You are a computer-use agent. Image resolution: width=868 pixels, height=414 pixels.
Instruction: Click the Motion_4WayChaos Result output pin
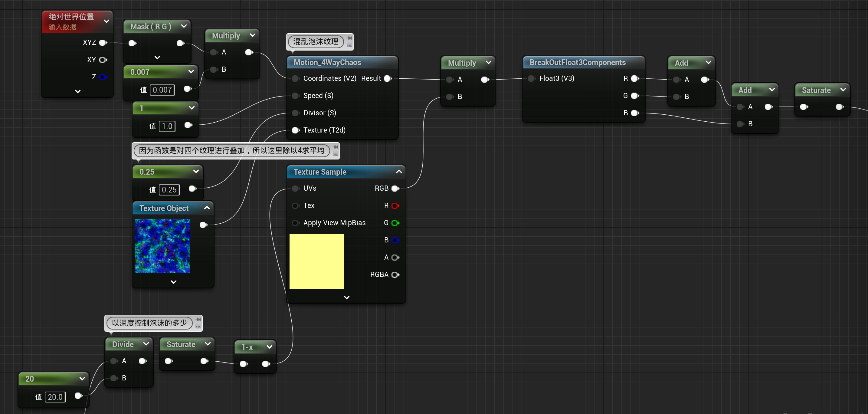point(388,79)
